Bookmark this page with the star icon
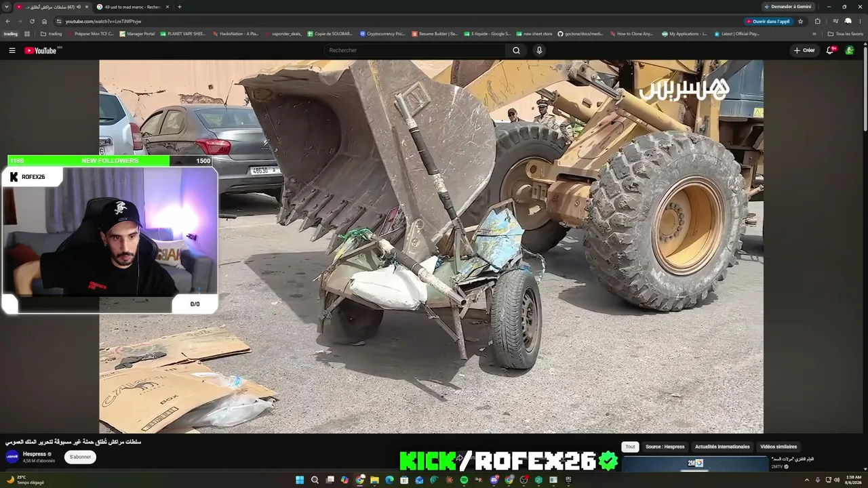The width and height of the screenshot is (868, 488). pyautogui.click(x=801, y=21)
